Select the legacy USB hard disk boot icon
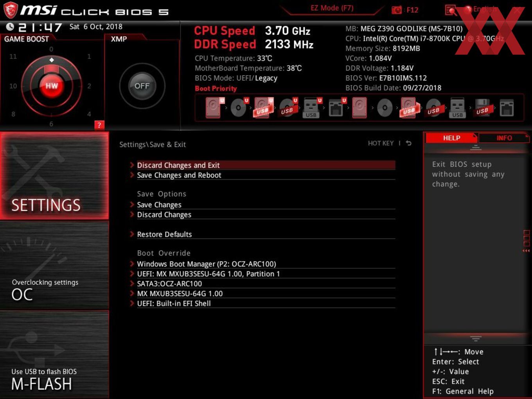The image size is (532, 399). (409, 107)
